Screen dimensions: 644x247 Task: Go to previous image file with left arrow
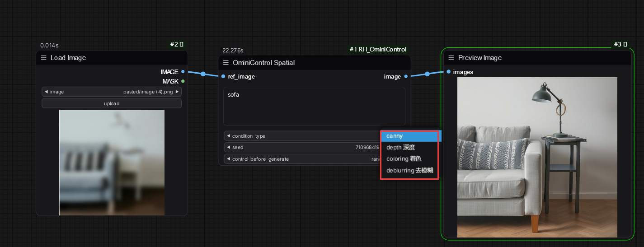click(46, 92)
